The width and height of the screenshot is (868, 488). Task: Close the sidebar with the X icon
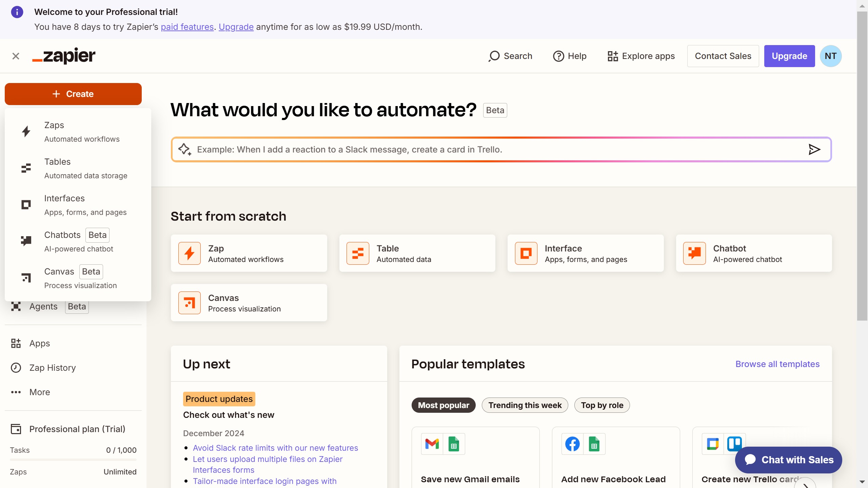tap(16, 56)
